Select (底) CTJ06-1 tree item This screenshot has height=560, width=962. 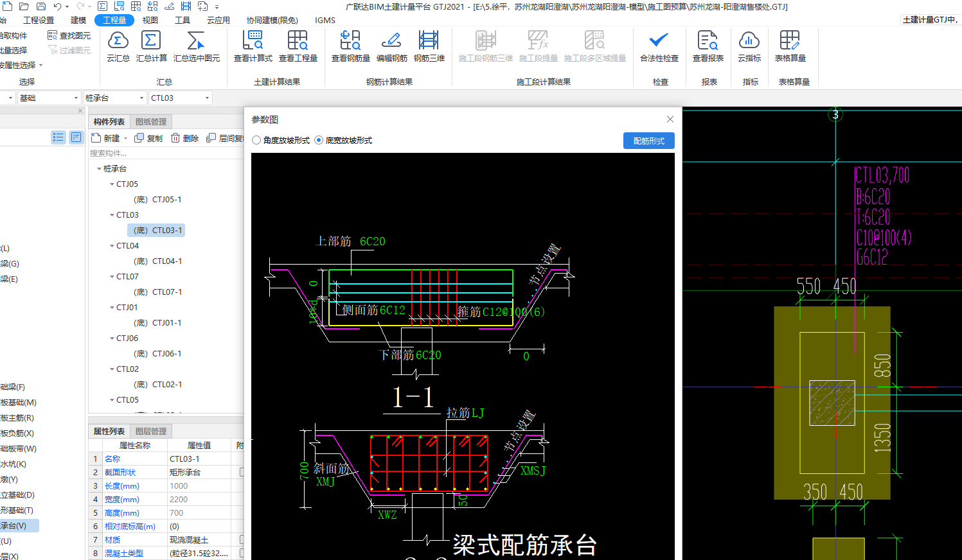coord(157,354)
